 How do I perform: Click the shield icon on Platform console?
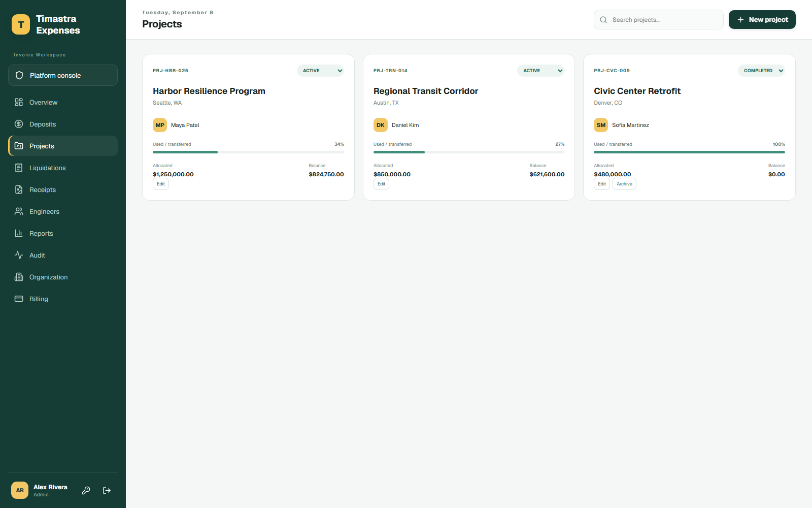tap(19, 75)
